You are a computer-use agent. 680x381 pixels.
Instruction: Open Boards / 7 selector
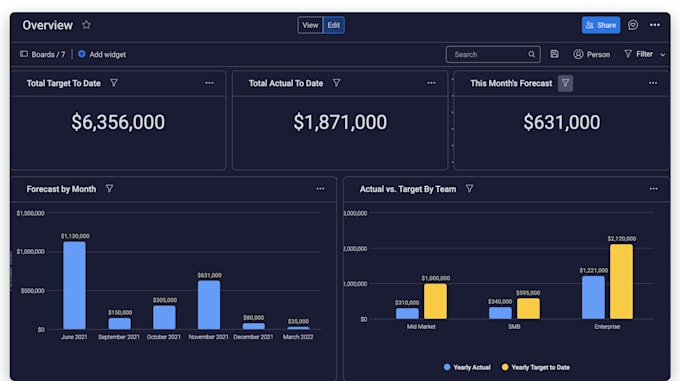coord(42,54)
